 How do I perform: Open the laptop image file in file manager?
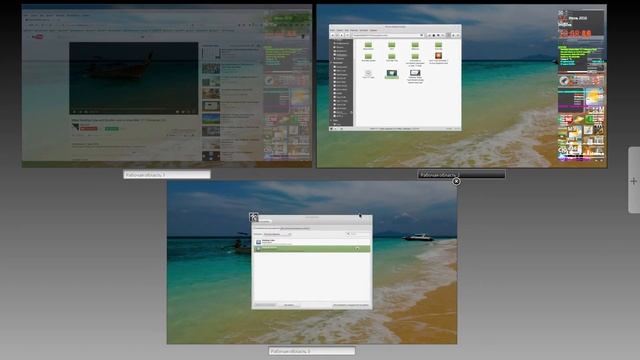(415, 73)
